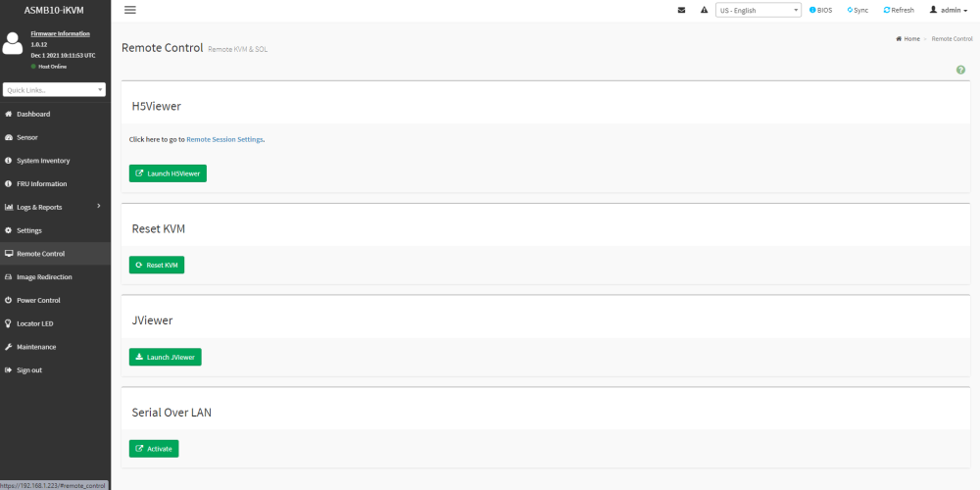Click the BIOS info icon in header
This screenshot has height=490, width=980.
[x=812, y=10]
